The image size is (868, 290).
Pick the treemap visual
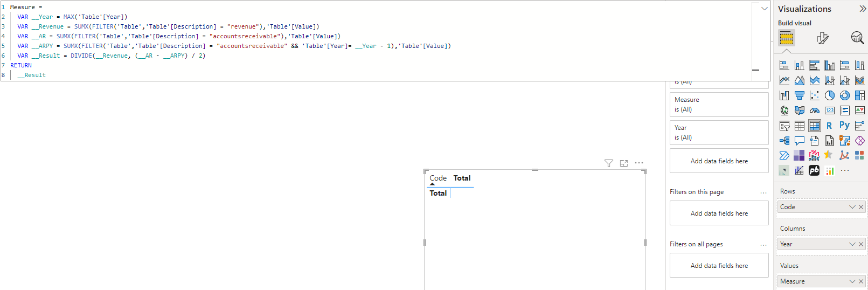point(860,95)
